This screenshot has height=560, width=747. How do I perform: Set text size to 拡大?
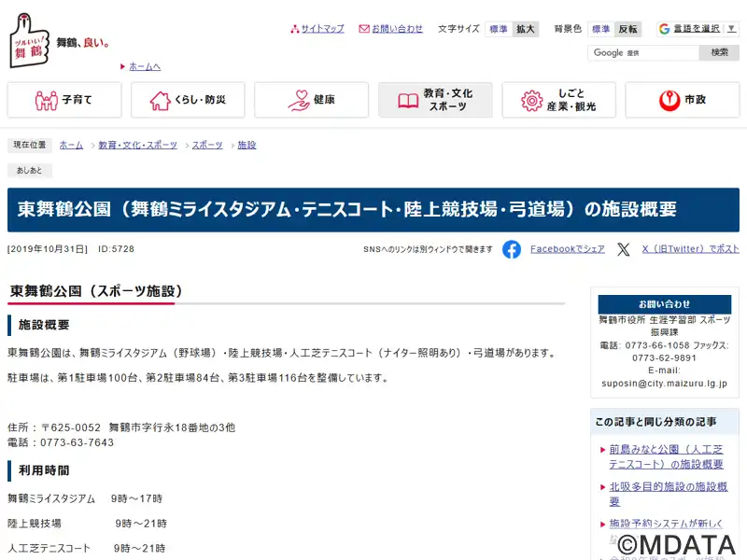526,29
